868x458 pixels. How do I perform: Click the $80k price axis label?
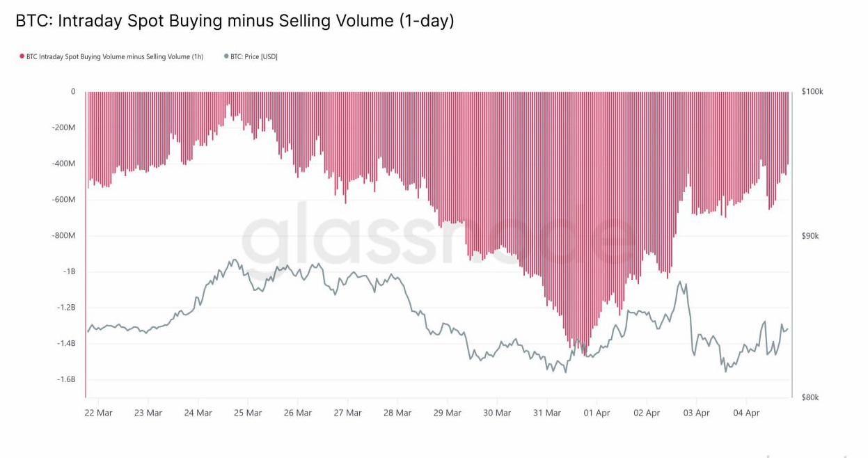(811, 397)
